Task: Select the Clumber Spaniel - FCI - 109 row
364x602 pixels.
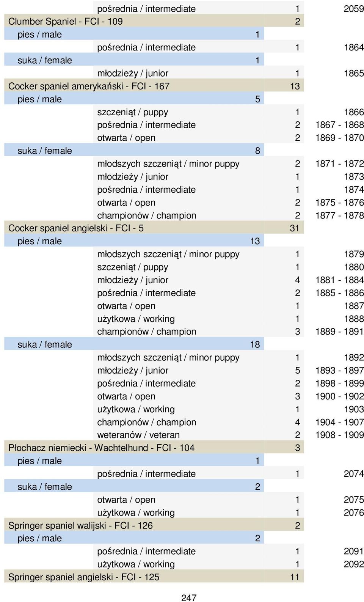Action: (154, 21)
